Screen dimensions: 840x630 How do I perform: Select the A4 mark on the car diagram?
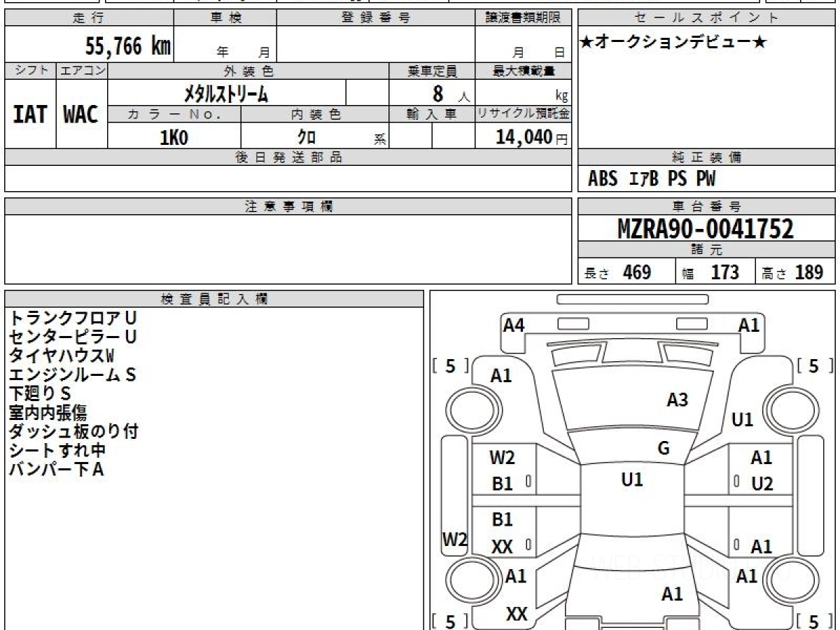pos(514,325)
